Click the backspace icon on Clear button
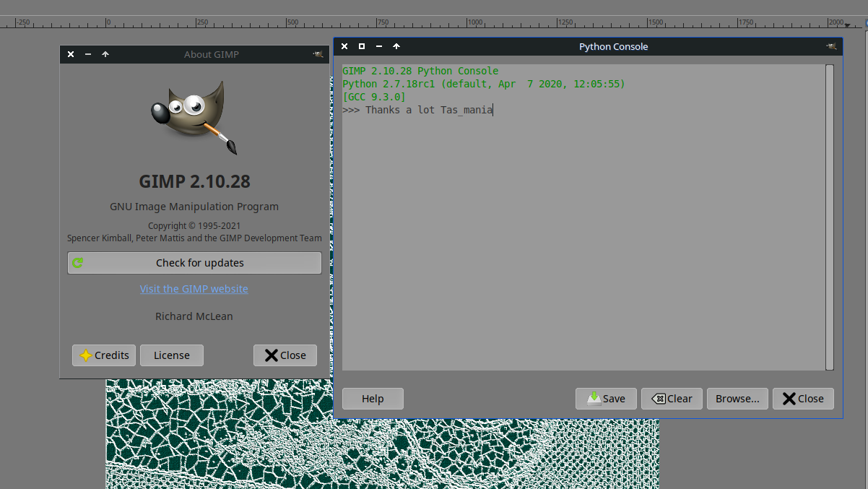 [x=658, y=399]
